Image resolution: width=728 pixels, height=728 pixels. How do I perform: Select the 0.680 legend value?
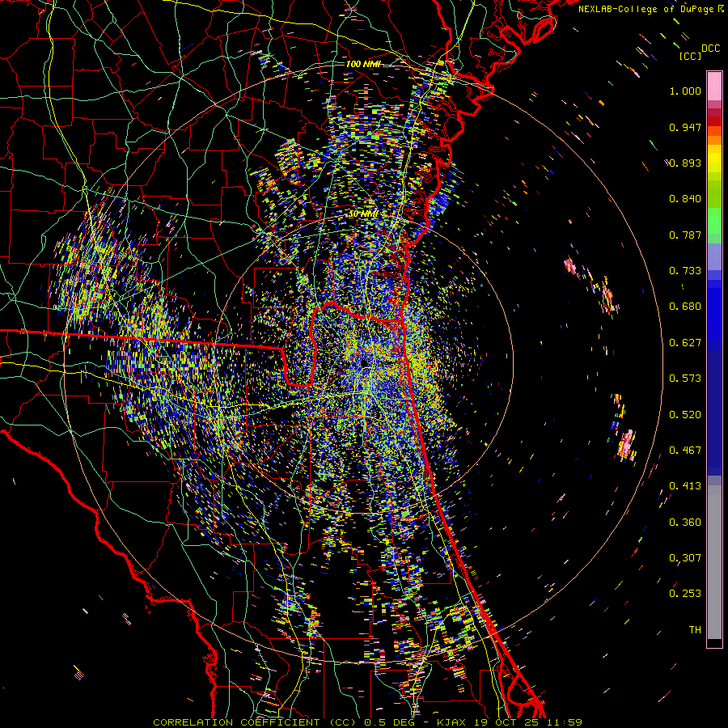pos(685,307)
